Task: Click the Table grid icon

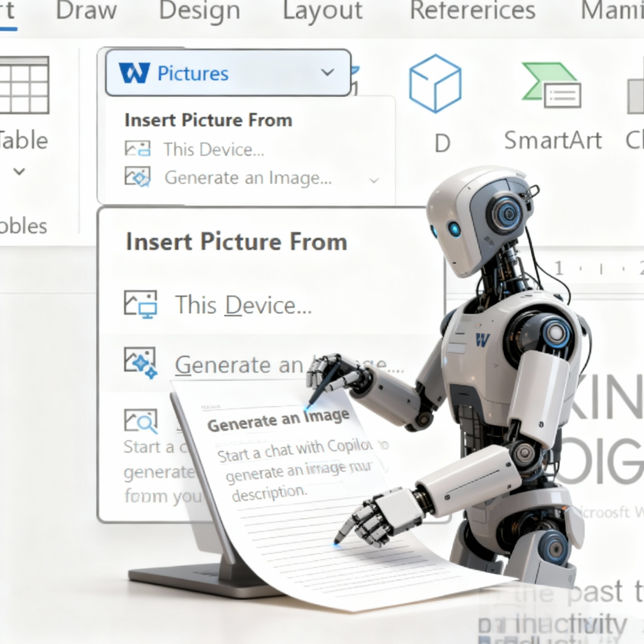Action: pyautogui.click(x=24, y=85)
